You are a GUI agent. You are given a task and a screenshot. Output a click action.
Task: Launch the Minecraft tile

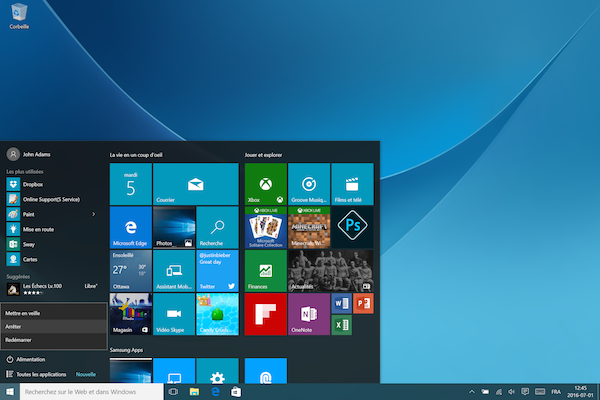tap(309, 227)
